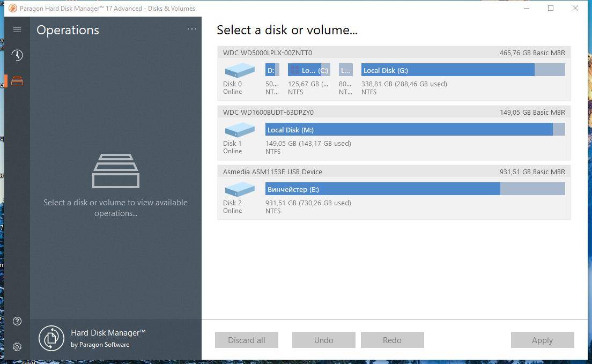Select the small L... volume on Disk 0
The image size is (592, 364).
point(345,70)
